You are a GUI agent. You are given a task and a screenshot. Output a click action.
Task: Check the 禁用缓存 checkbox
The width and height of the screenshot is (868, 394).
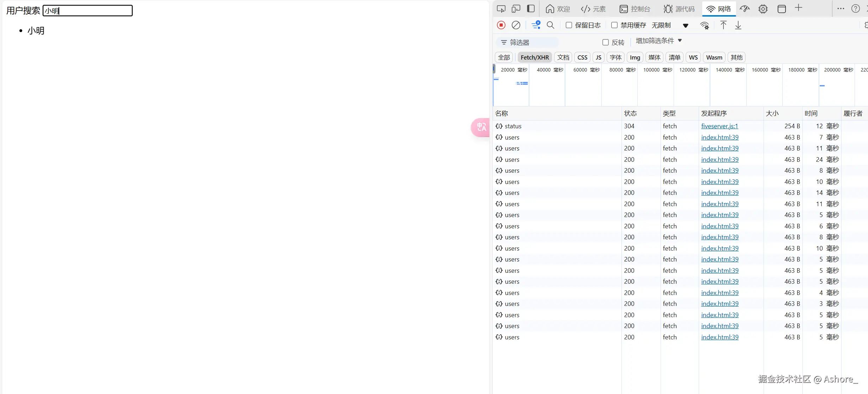(614, 25)
